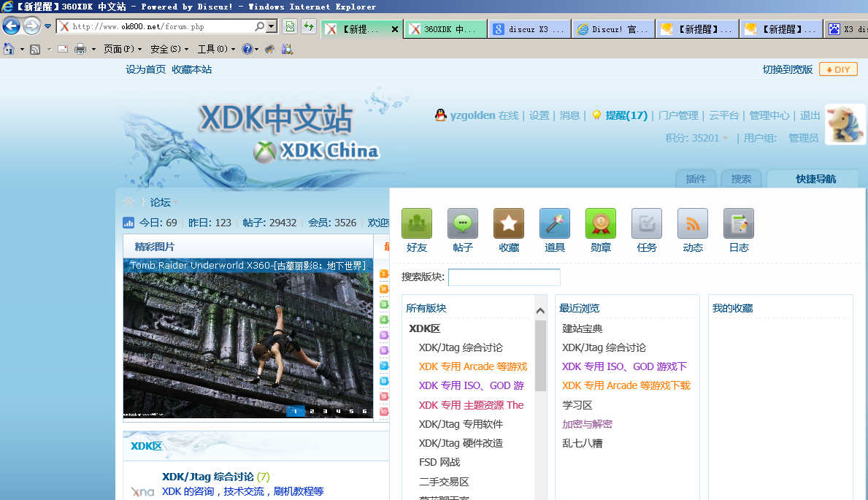Viewport: 868px width, 500px height.
Task: Open 乱七八糟 in 最近浏览
Action: (582, 443)
